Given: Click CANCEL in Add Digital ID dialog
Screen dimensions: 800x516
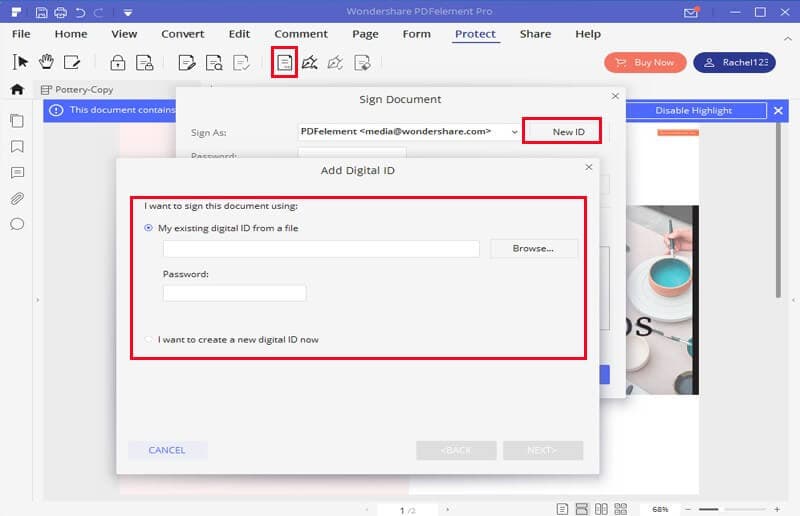Looking at the screenshot, I should [167, 450].
